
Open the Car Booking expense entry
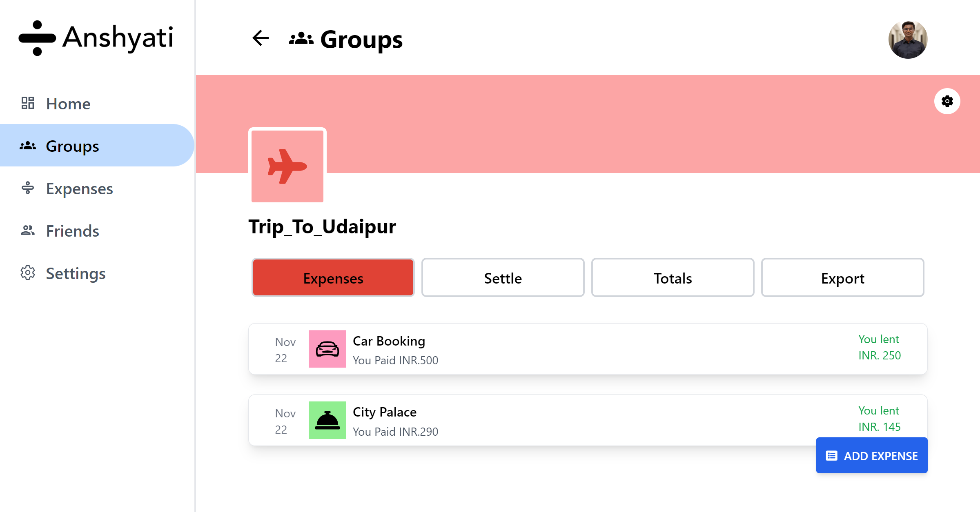(588, 349)
